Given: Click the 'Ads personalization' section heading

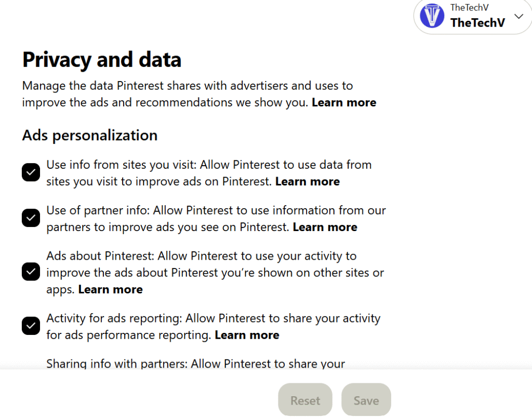Looking at the screenshot, I should 90,135.
